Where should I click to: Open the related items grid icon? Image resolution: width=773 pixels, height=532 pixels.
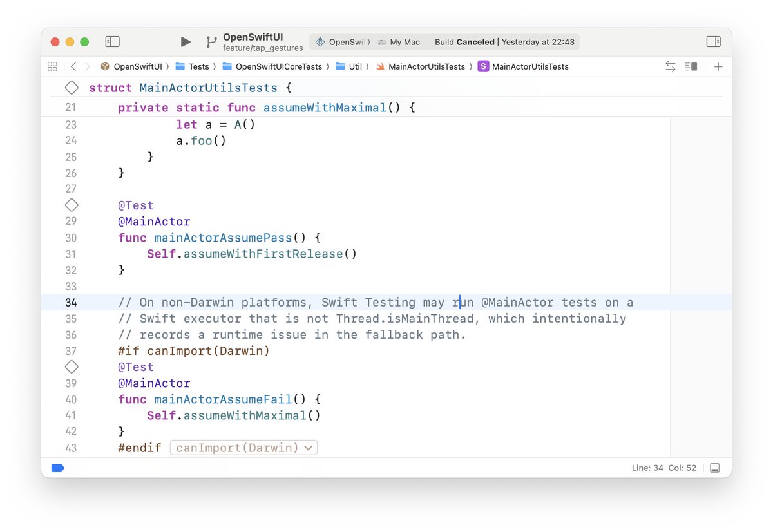coord(53,66)
